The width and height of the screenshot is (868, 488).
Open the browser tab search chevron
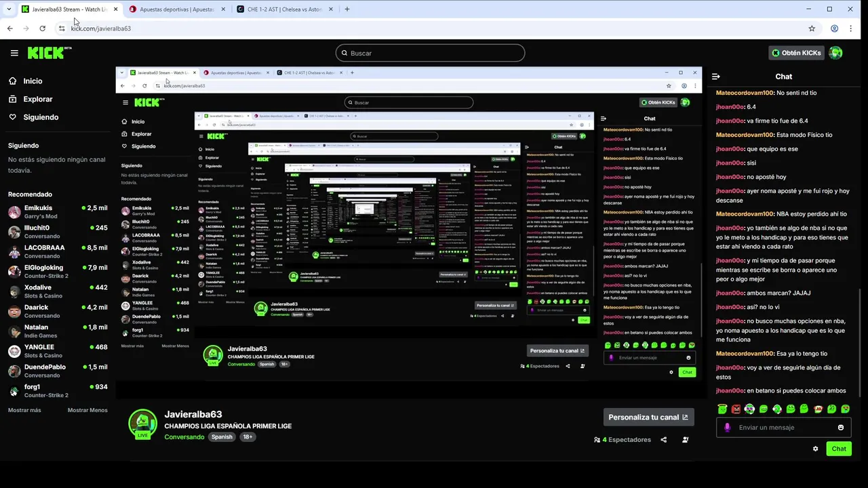(9, 9)
